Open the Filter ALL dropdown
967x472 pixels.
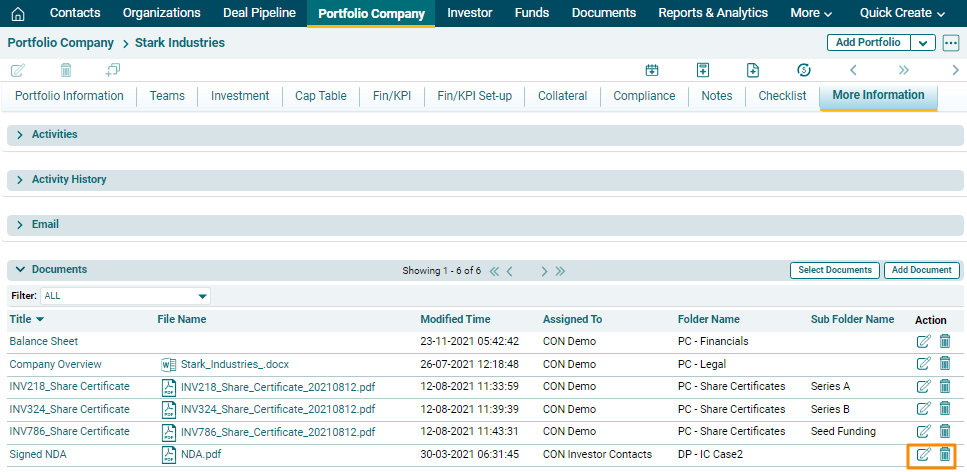202,297
